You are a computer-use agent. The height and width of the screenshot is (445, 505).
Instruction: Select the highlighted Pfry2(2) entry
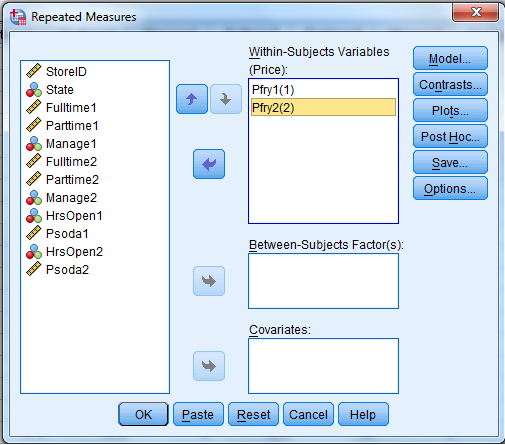click(323, 107)
